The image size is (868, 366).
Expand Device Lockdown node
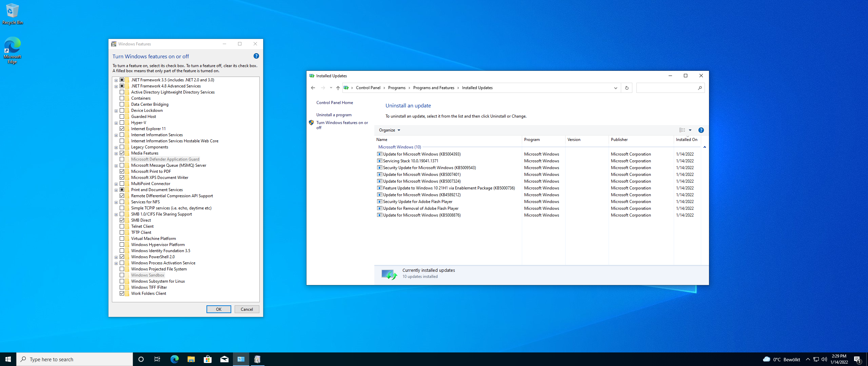116,111
